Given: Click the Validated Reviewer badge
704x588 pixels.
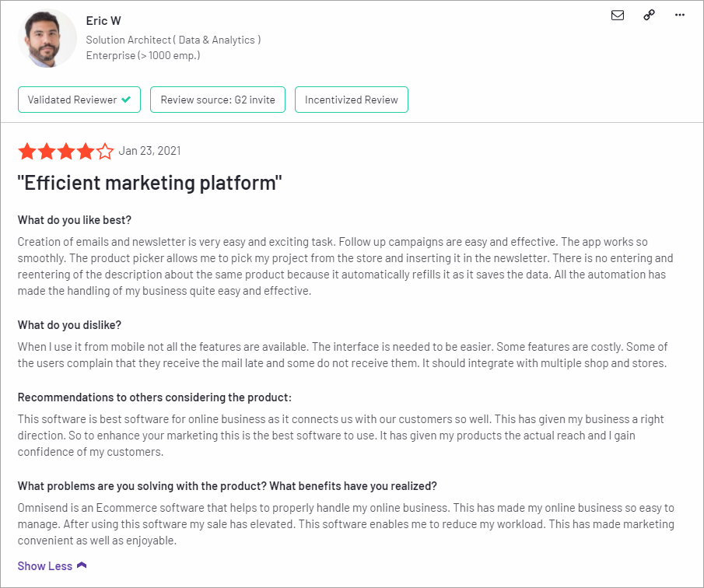Looking at the screenshot, I should [79, 100].
